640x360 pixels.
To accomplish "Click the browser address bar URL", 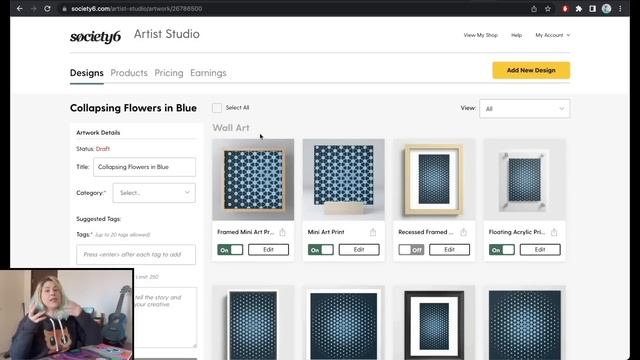I will pos(137,9).
